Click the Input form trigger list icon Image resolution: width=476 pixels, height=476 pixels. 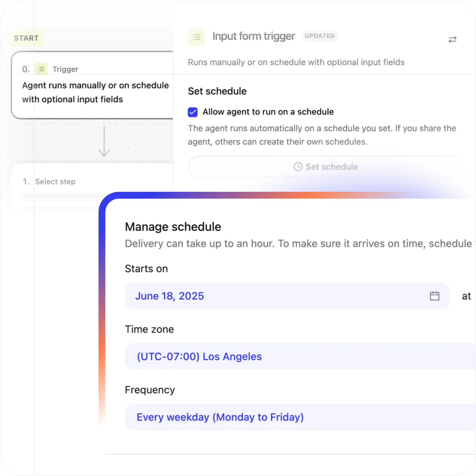click(x=196, y=37)
